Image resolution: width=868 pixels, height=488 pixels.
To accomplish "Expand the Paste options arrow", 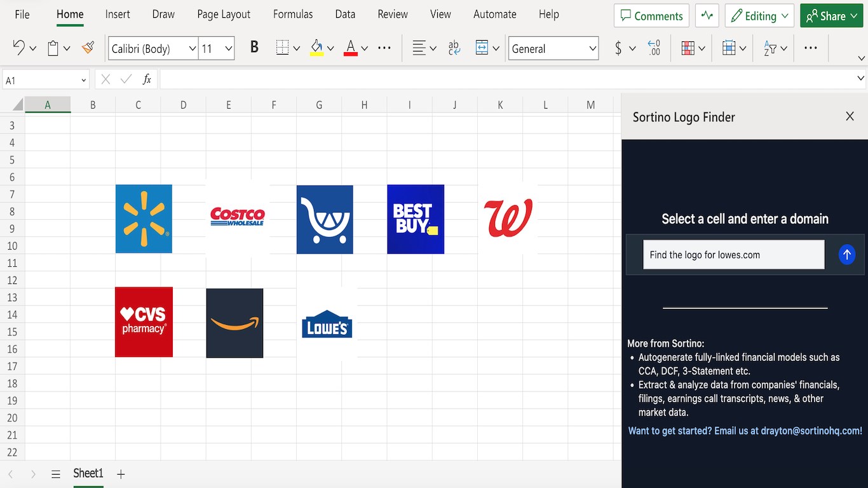I will coord(67,48).
